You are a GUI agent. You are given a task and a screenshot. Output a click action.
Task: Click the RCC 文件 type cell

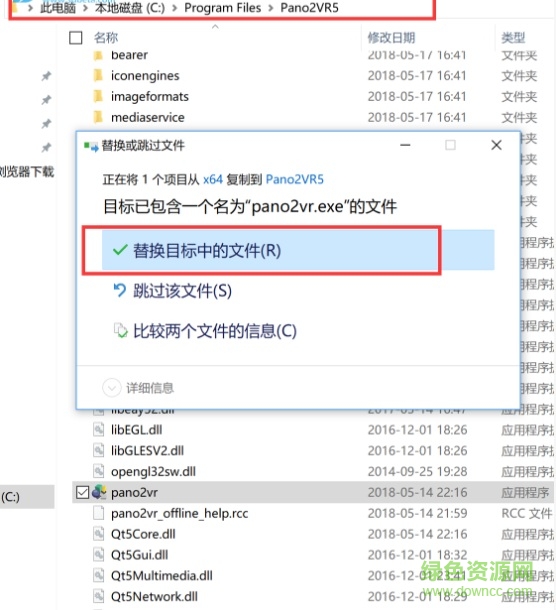(526, 514)
